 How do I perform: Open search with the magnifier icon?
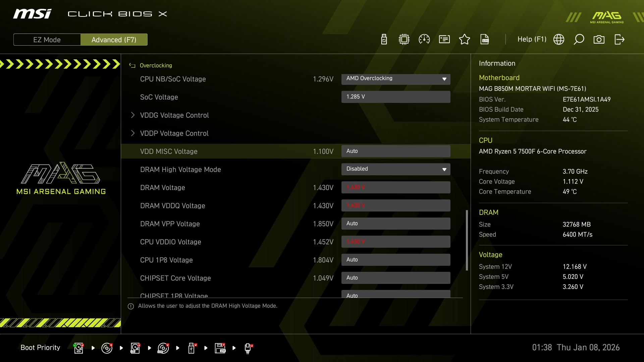[x=579, y=40]
